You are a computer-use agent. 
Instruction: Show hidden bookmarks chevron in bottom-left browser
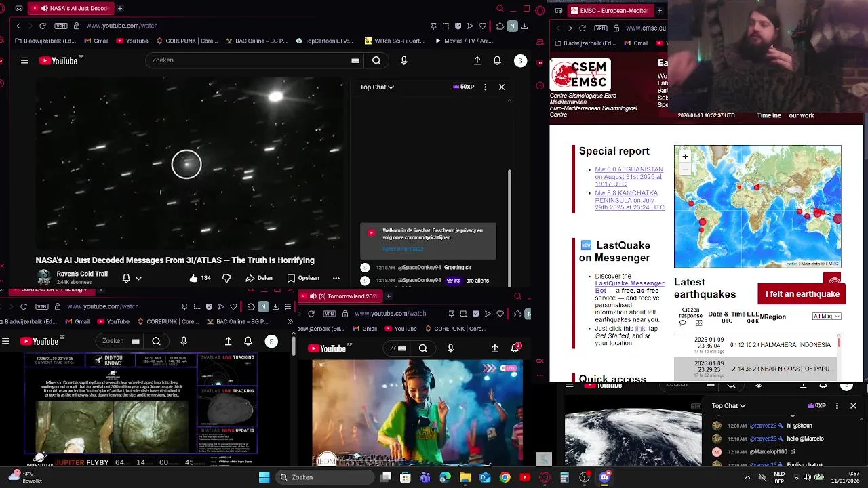coord(290,321)
